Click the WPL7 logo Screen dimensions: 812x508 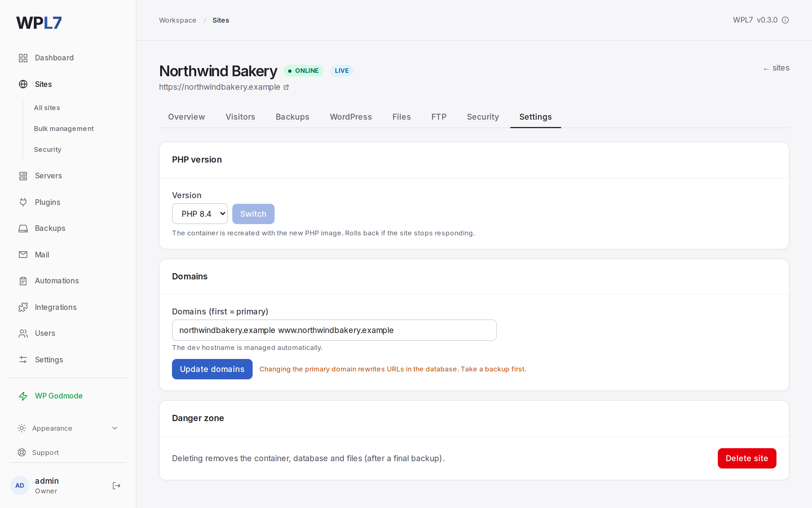coord(39,23)
